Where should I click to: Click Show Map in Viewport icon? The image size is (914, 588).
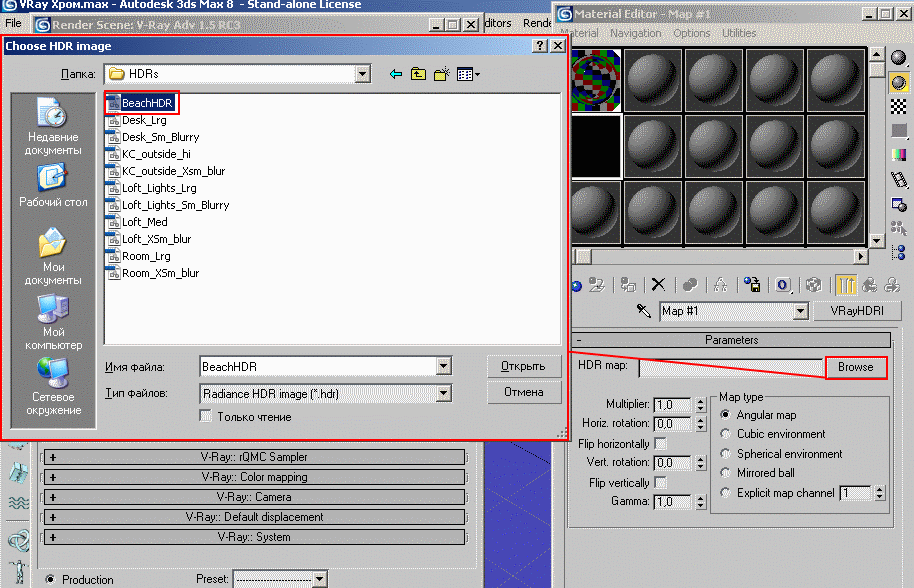pos(814,285)
